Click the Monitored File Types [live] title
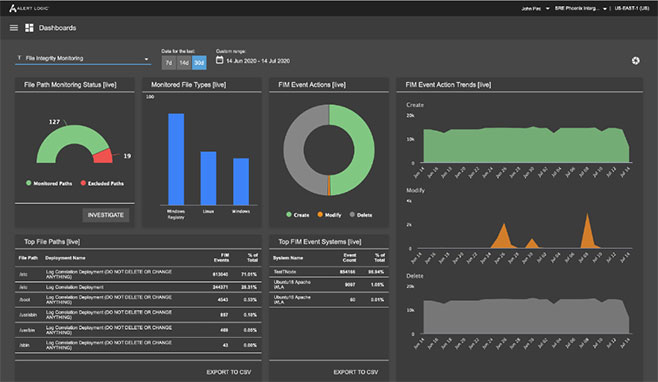Screen dimensions: 658x382 pos(188,84)
